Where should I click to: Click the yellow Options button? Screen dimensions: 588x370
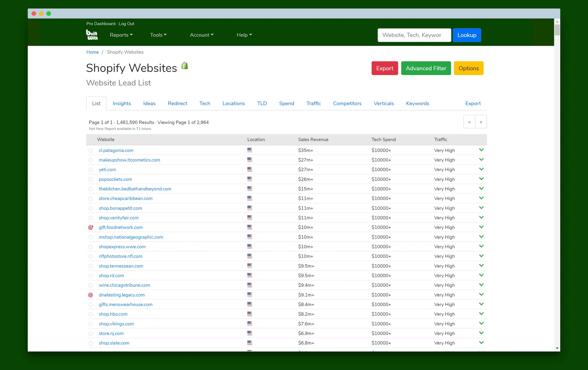click(469, 68)
